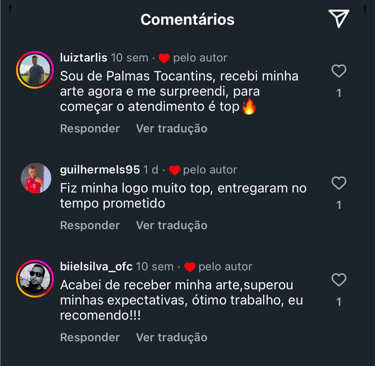
Task: Click red heart beside biielsilva_ofc's 'pelo autor'
Action: tap(190, 267)
